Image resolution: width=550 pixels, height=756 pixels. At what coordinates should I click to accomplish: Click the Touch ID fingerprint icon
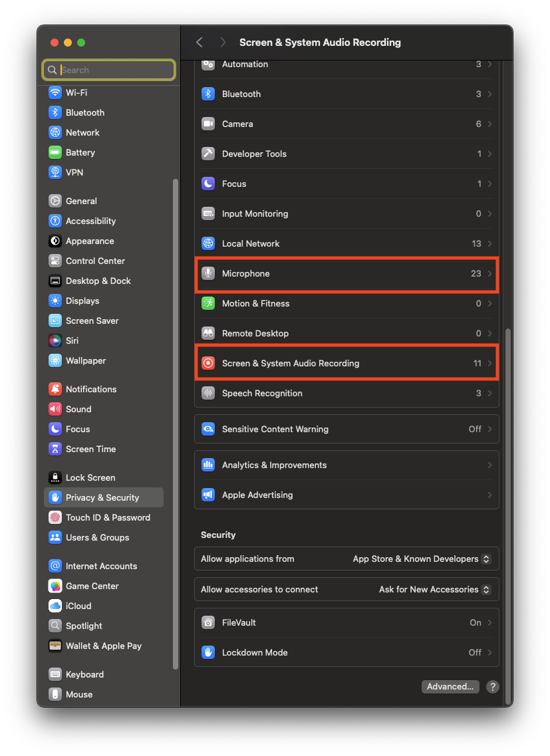coord(55,517)
